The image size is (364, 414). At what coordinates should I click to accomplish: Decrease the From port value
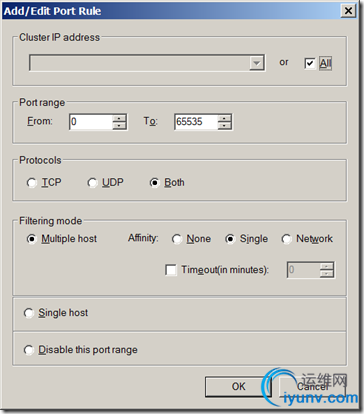coord(119,126)
